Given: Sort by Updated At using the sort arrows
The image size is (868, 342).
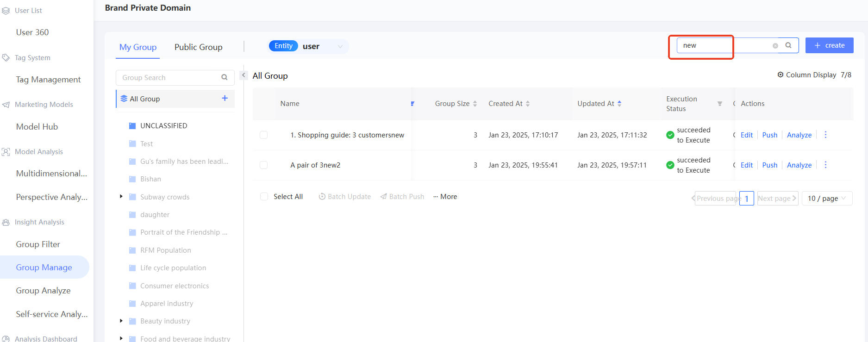Looking at the screenshot, I should 619,104.
